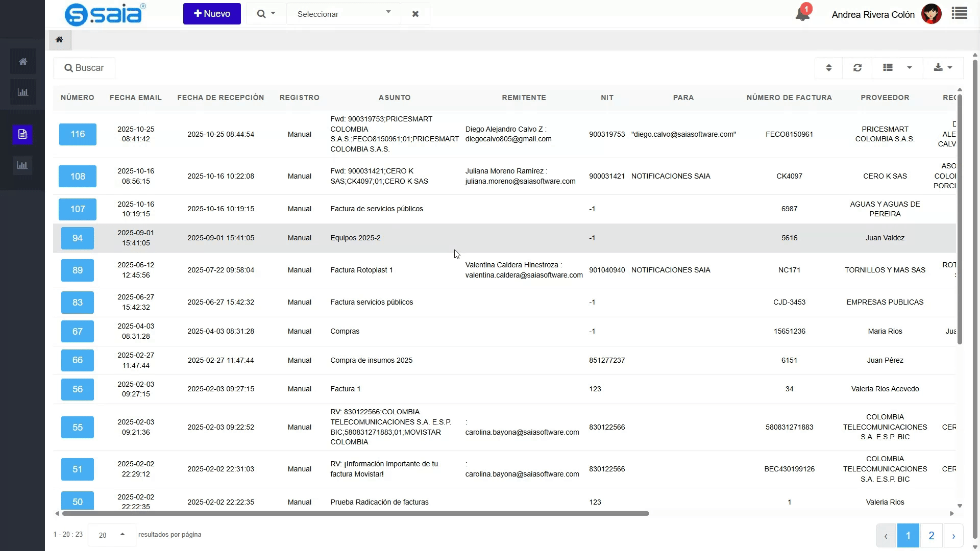Expand the search magnifier dropdown
This screenshot has height=551, width=980.
tap(266, 14)
